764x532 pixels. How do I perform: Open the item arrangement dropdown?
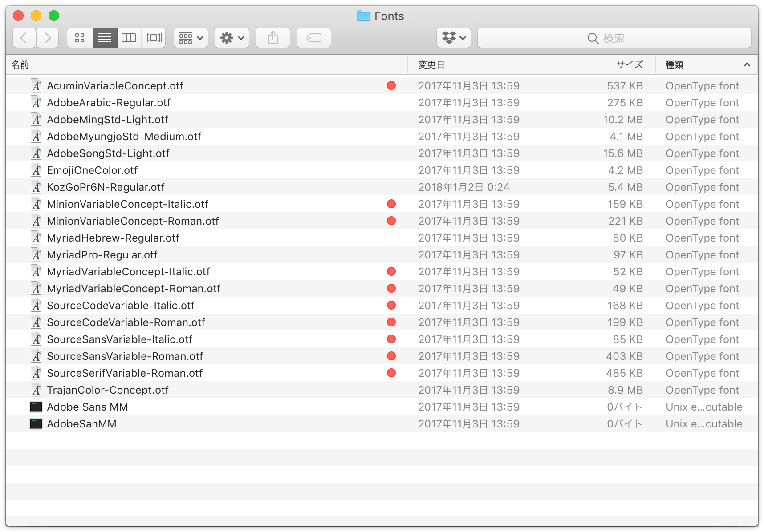[191, 38]
